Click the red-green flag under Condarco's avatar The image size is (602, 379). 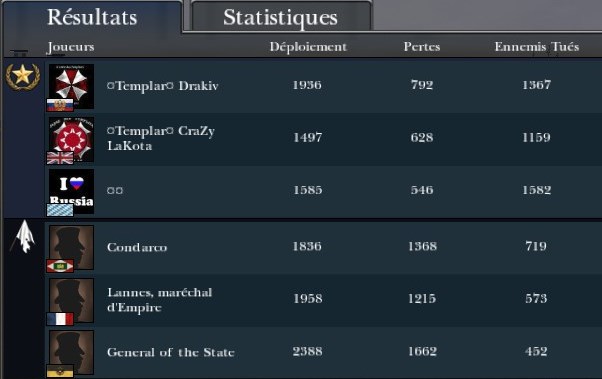tap(60, 266)
